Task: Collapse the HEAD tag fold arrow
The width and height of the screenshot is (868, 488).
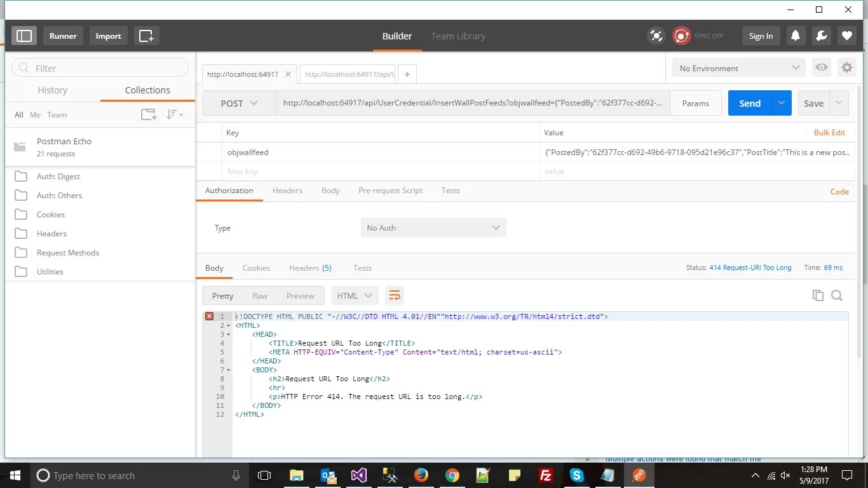Action: (x=228, y=334)
